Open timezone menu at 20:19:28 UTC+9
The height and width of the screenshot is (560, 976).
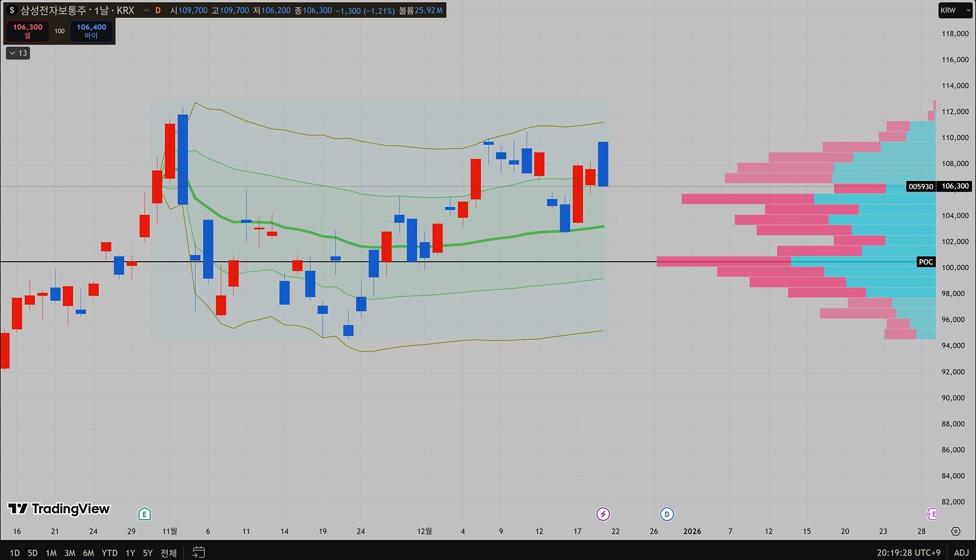(x=908, y=552)
